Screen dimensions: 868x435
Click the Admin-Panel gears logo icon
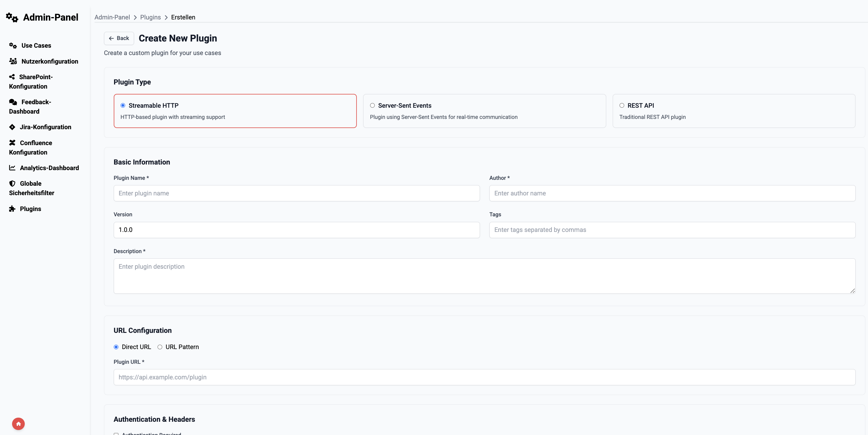pos(12,17)
